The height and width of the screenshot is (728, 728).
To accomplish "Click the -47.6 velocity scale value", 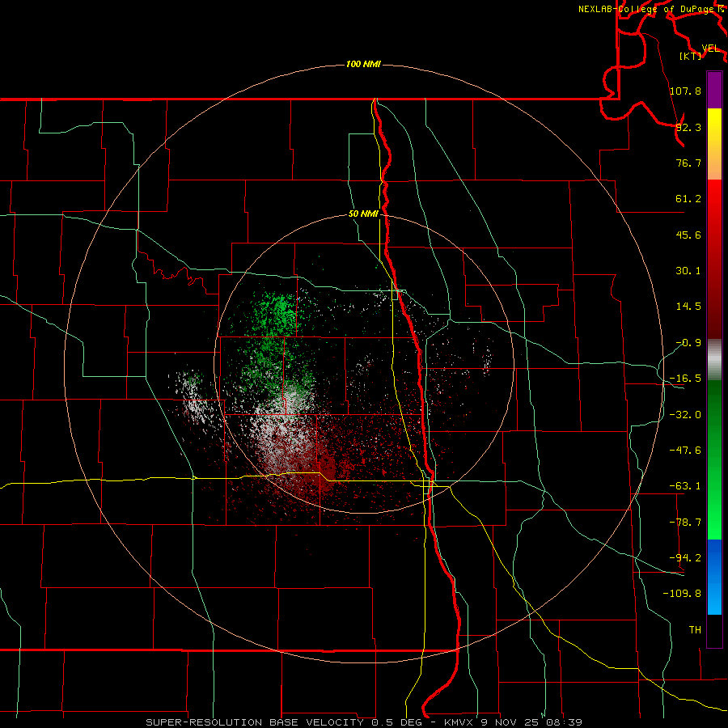I will 685,451.
